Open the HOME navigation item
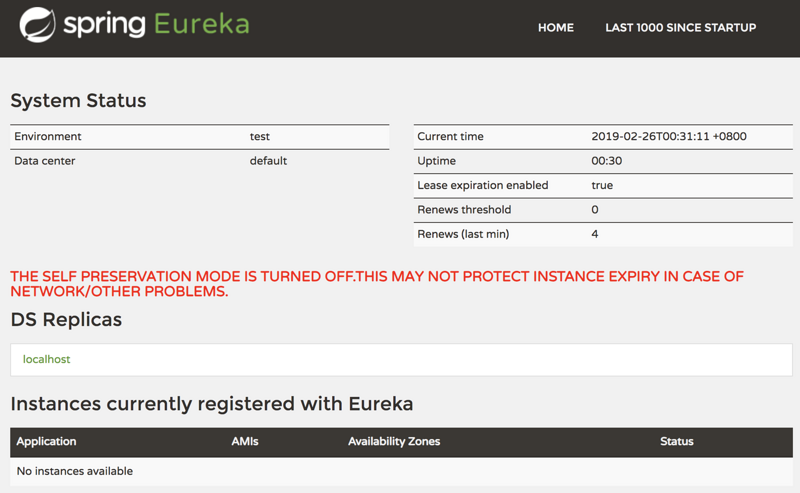 [x=556, y=28]
